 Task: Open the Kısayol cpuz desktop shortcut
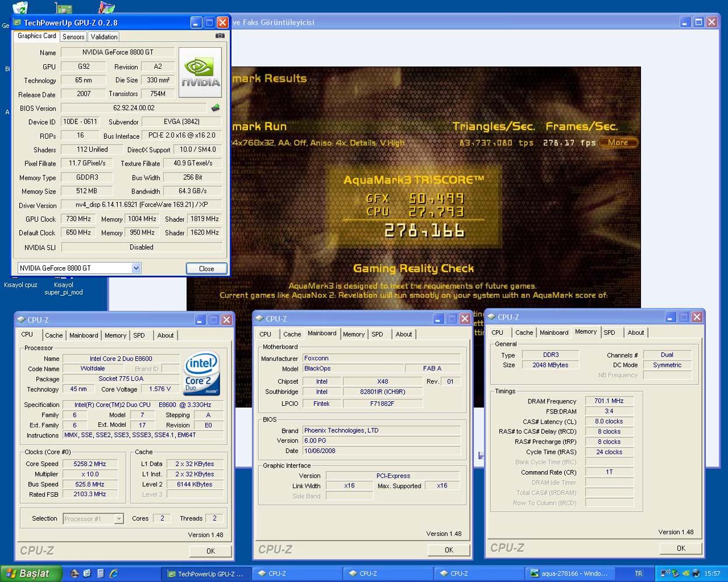point(20,285)
